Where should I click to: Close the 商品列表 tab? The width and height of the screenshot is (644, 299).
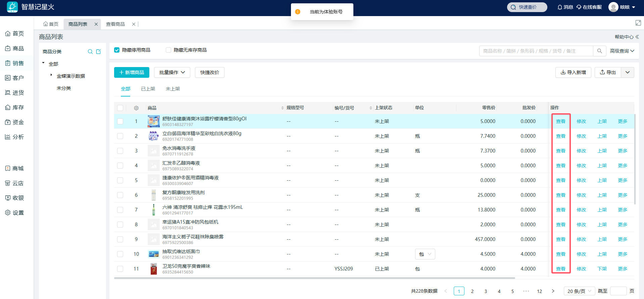pyautogui.click(x=96, y=24)
